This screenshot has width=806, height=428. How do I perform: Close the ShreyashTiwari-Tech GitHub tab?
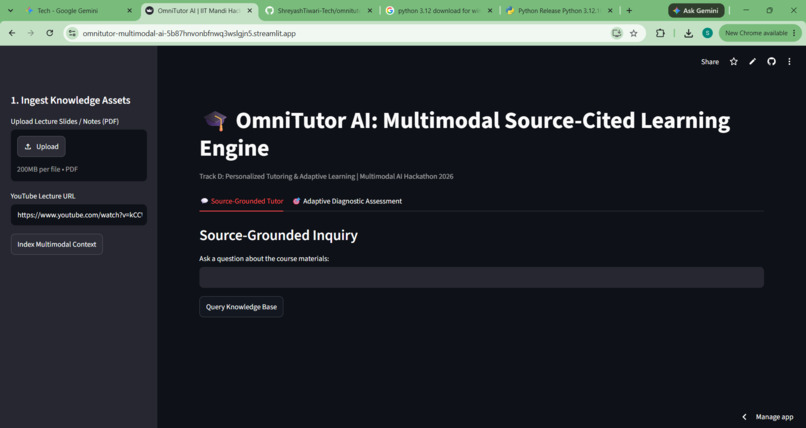370,10
